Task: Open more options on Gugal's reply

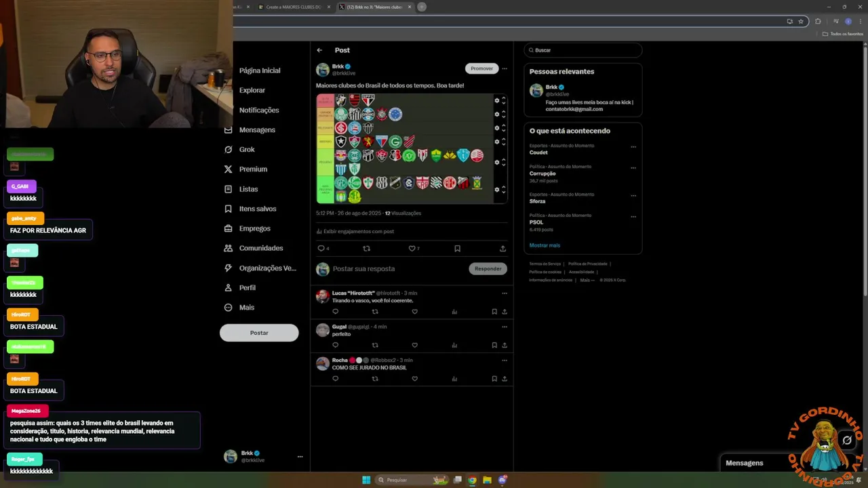Action: (x=504, y=327)
